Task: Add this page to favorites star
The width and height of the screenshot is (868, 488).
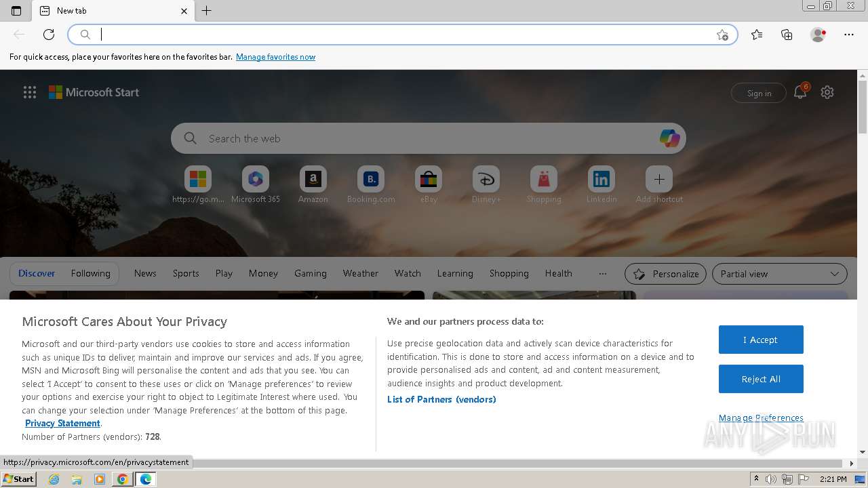Action: click(722, 35)
